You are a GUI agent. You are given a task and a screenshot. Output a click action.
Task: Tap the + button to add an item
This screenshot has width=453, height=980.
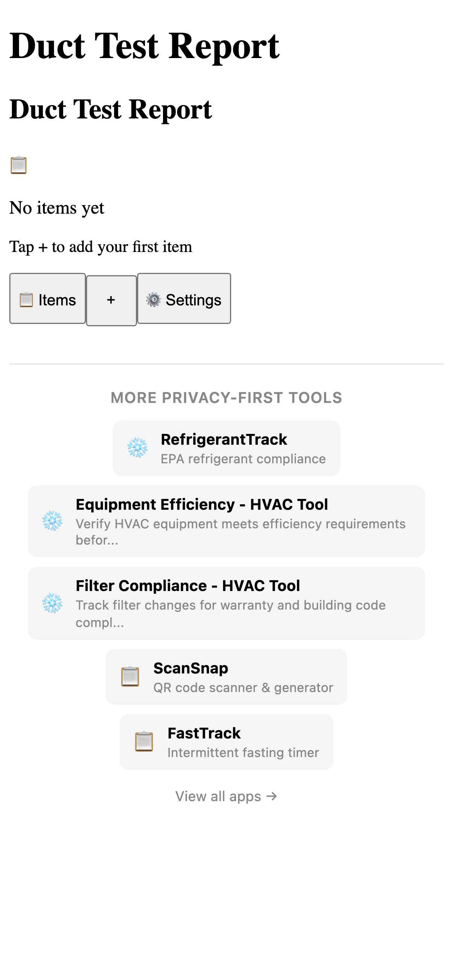[x=111, y=299]
